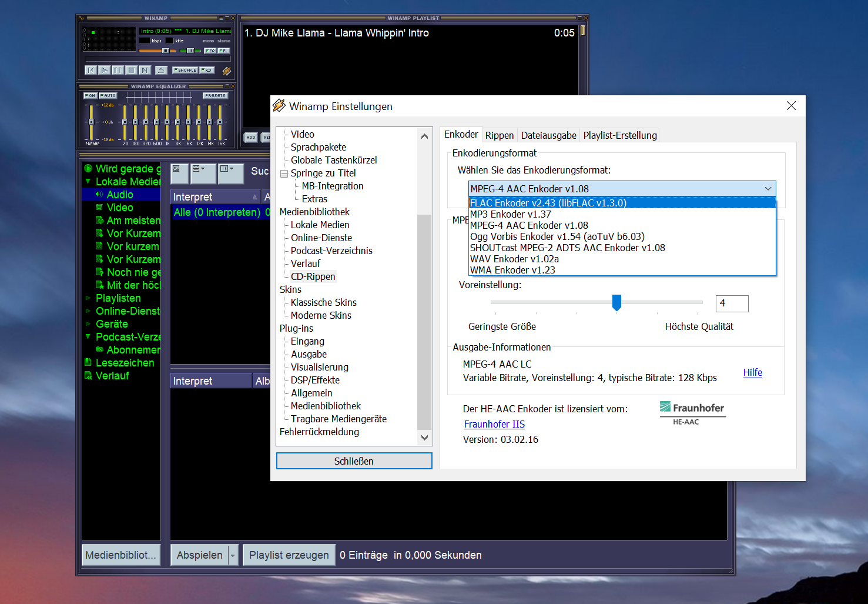Click Verlauf history icon in library tree
The image size is (868, 604).
click(88, 375)
